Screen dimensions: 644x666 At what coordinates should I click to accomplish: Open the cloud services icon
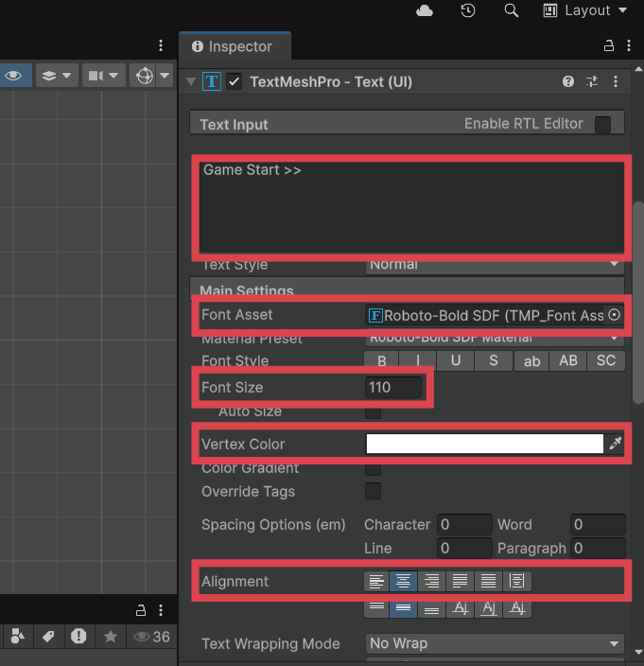[x=425, y=10]
